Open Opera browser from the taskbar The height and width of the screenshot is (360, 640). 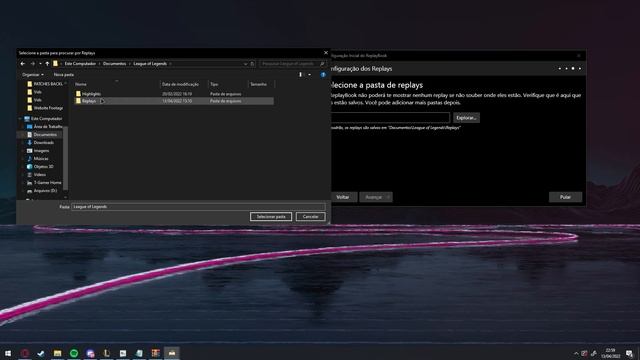coord(25,353)
